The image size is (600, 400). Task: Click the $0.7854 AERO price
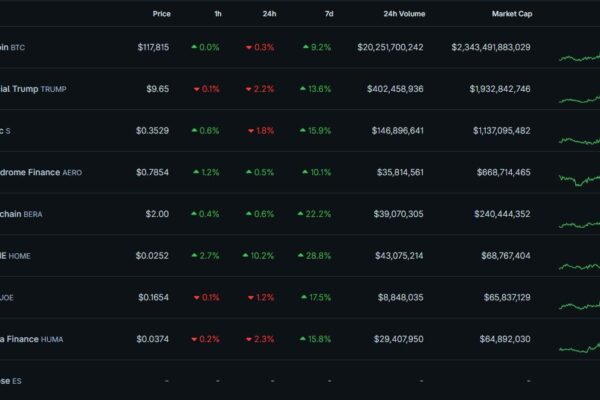(152, 173)
